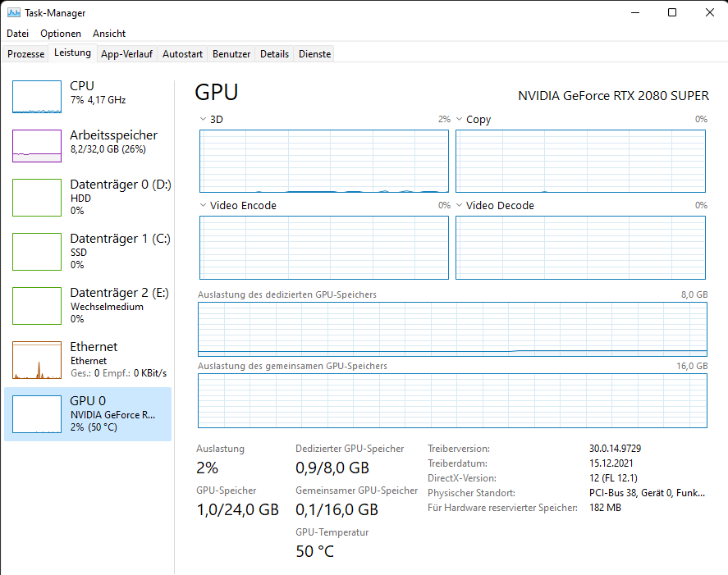Select the Arbeitsspeicher memory graph thumbnail

[x=37, y=146]
